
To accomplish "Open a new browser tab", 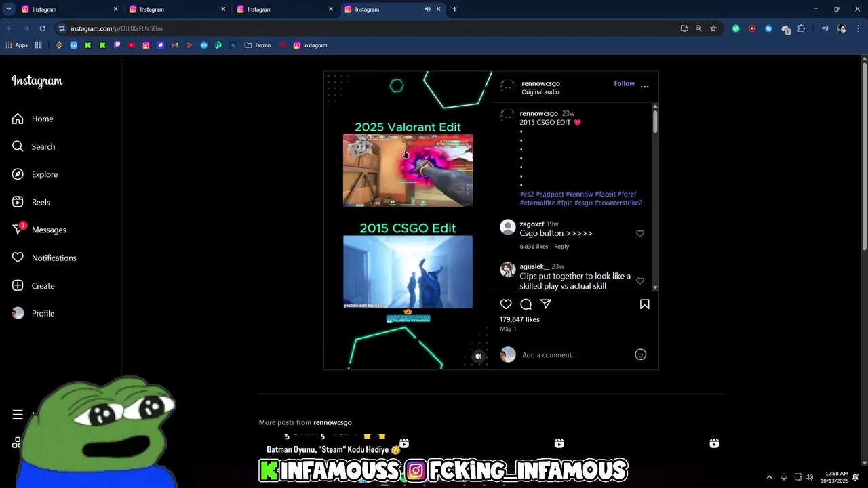I will (454, 9).
